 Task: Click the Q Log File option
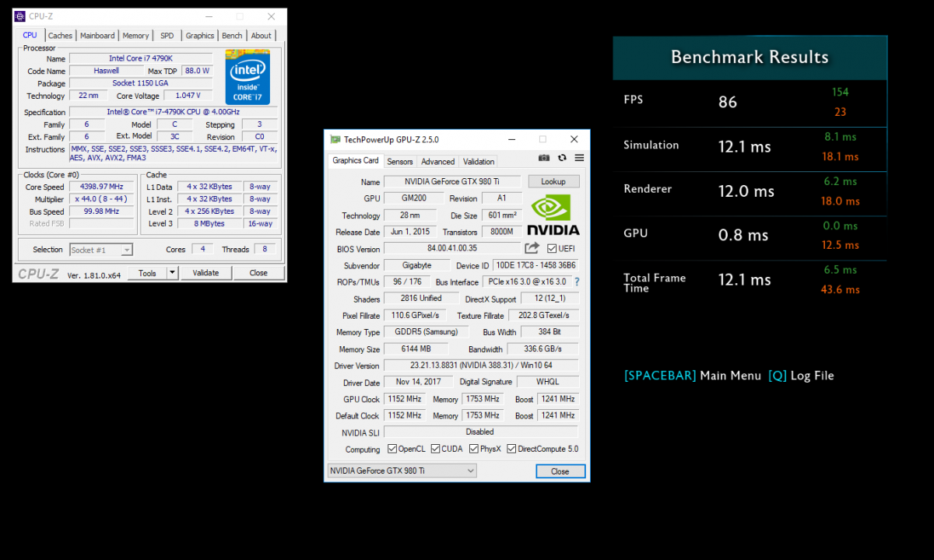[801, 376]
